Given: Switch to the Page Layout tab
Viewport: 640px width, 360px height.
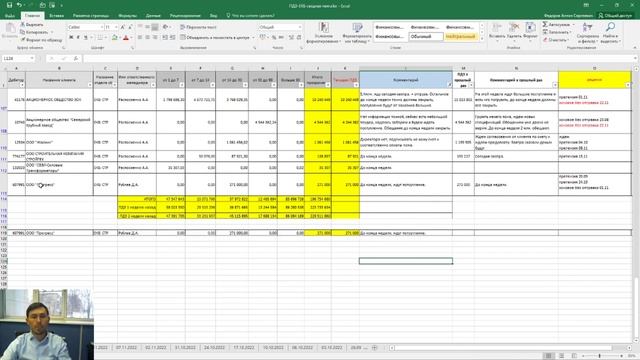Looking at the screenshot, I should [x=91, y=16].
